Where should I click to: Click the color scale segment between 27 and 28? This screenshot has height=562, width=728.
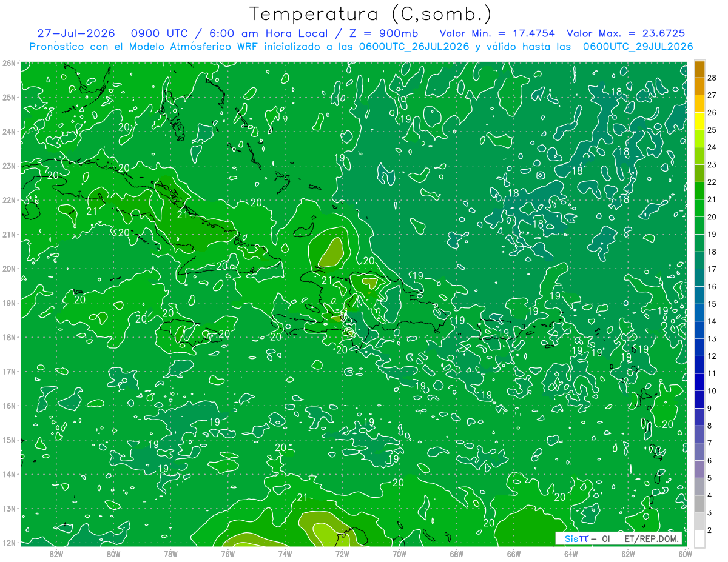pyautogui.click(x=699, y=85)
